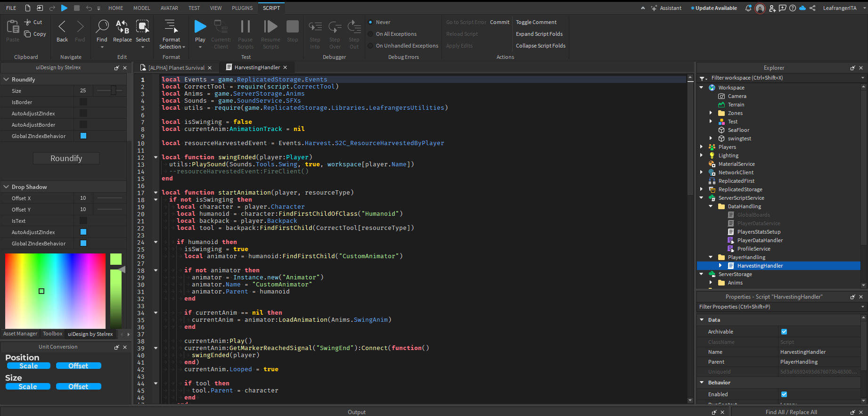868x416 pixels.
Task: Click the Copy icon in Clipboard
Action: (28, 34)
